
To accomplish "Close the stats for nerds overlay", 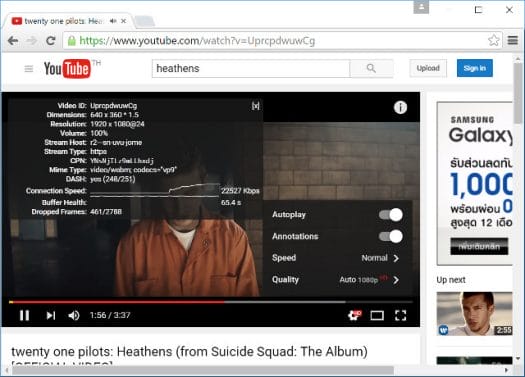I will (x=255, y=106).
